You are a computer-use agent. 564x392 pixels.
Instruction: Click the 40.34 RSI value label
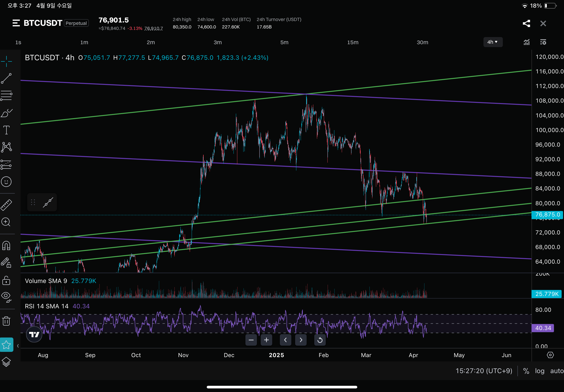tap(543, 328)
